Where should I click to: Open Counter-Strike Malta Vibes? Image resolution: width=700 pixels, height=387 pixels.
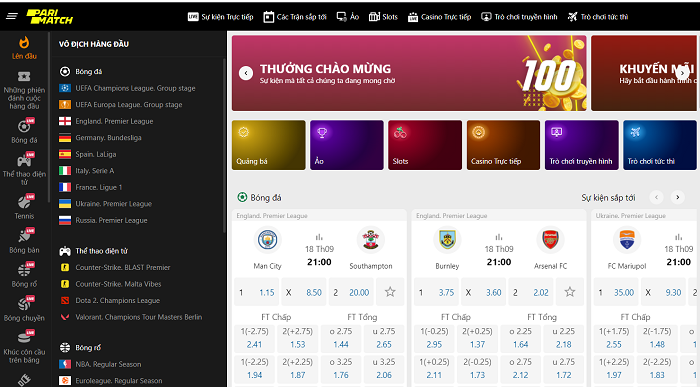111,284
